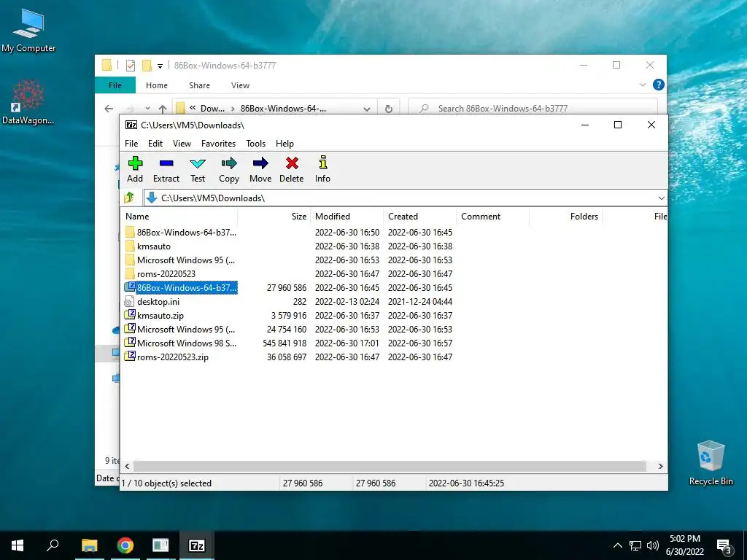
Task: Open the DataWagon desktop shortcut
Action: [28, 102]
